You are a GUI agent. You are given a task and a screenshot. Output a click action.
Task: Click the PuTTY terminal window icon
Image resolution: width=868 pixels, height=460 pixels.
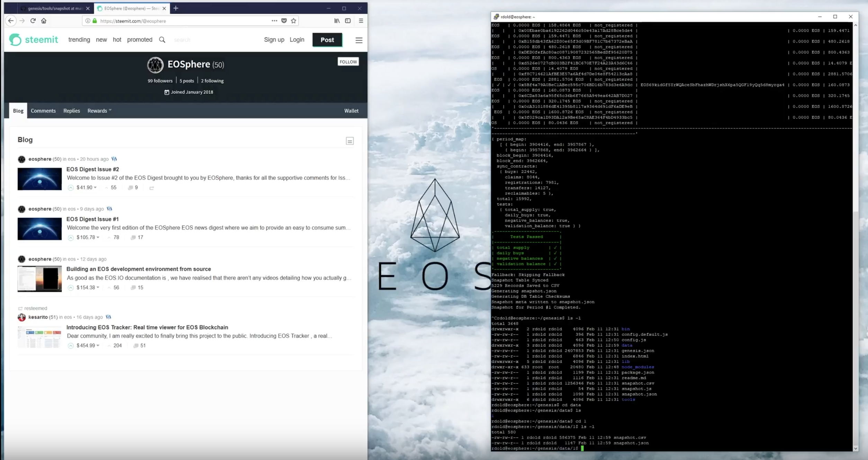click(496, 17)
